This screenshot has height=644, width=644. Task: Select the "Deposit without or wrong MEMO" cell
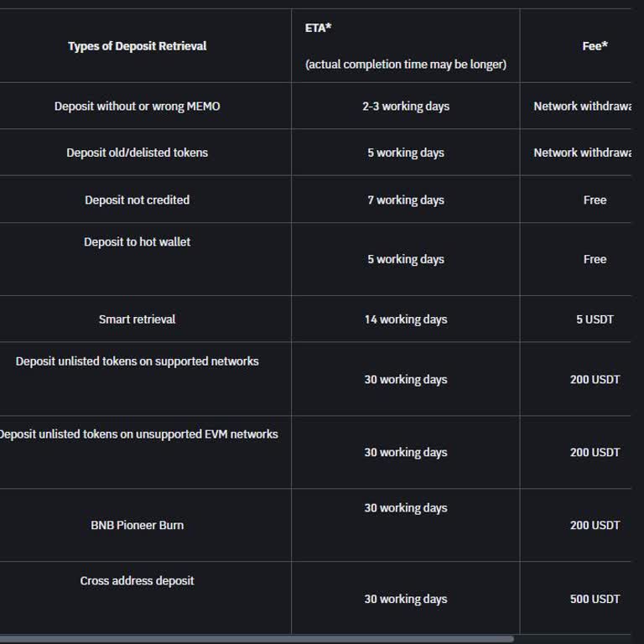tap(137, 106)
